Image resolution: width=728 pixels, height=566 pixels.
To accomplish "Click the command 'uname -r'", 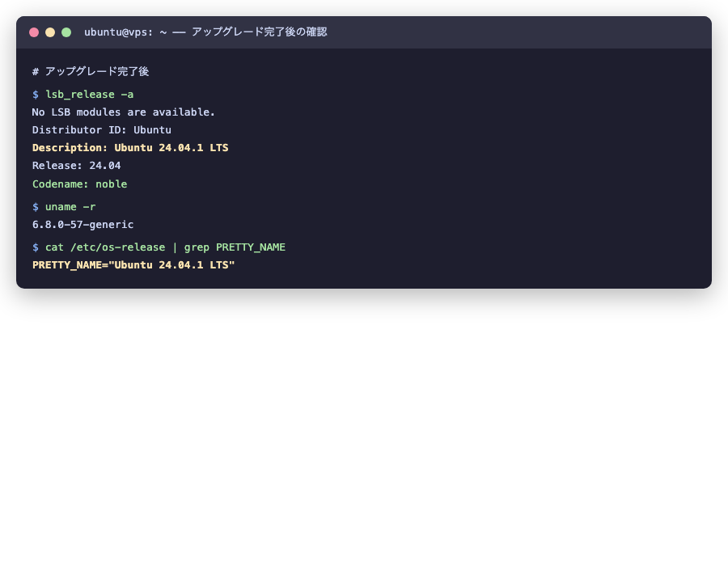I will click(70, 207).
